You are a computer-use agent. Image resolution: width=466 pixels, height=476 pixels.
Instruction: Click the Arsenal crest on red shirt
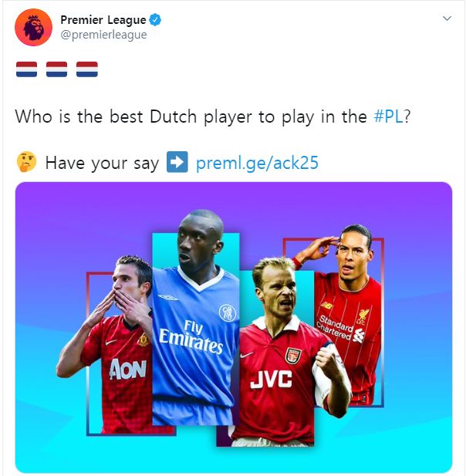293,356
